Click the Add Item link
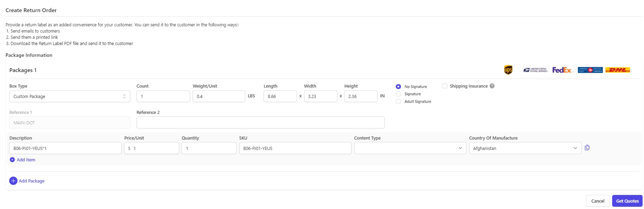This screenshot has height=209, width=644. [26, 160]
